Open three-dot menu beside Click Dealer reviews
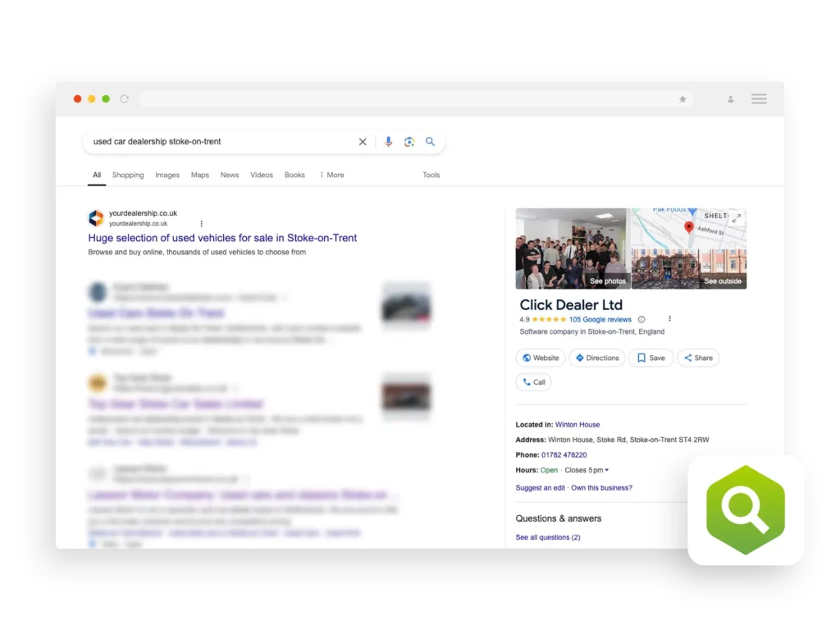Screen dimensions: 840x630 point(669,319)
